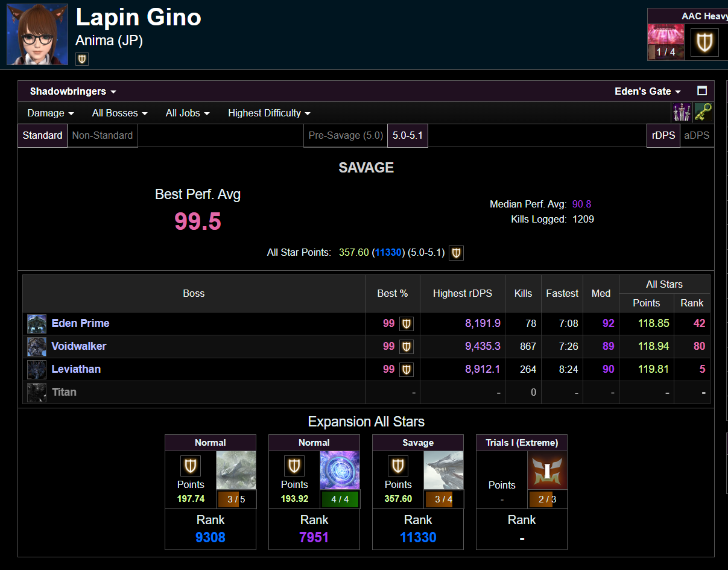The image size is (728, 570).
Task: Click the Paladin icon in Leviathan row
Action: [x=407, y=370]
